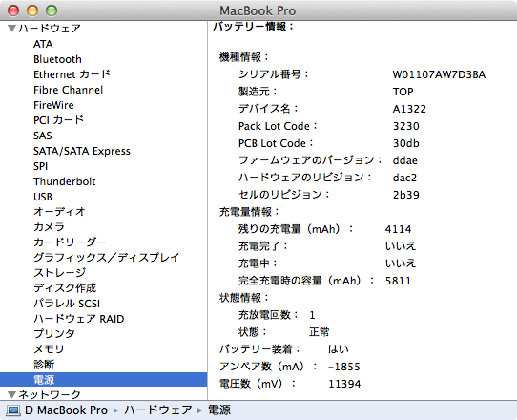The height and width of the screenshot is (420, 517).
Task: Select ハードウェア RAID item
Action: (79, 319)
